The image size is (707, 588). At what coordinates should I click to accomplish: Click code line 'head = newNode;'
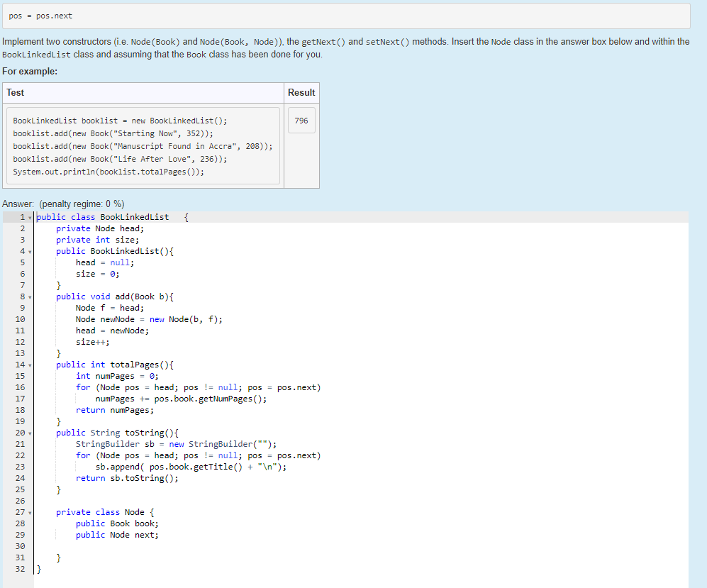tap(112, 331)
